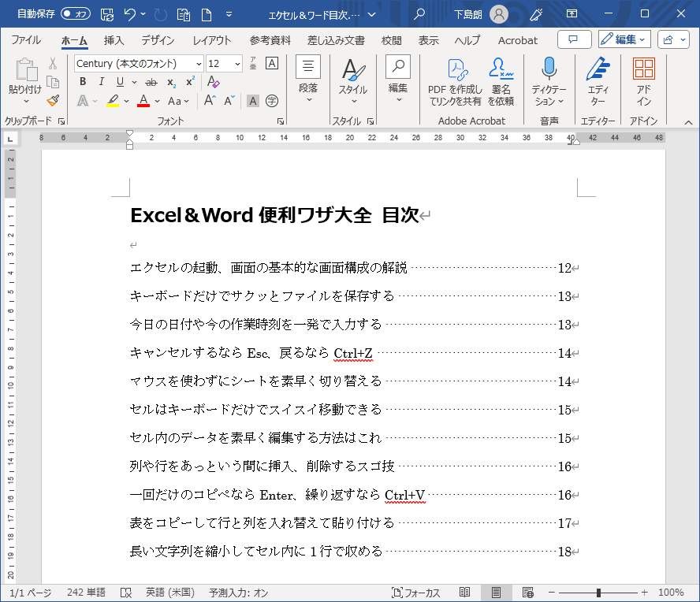The image size is (700, 602).
Task: Toggle Bold formatting
Action: 82,81
